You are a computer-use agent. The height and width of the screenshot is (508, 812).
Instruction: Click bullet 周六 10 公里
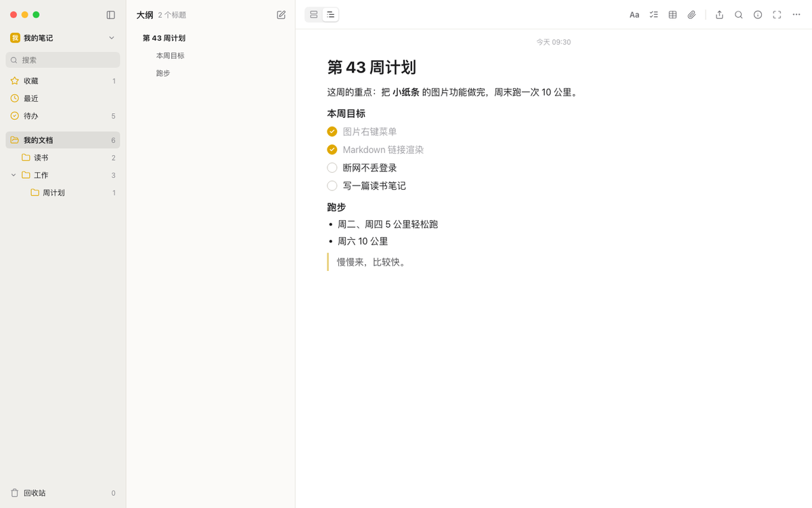[x=363, y=241]
